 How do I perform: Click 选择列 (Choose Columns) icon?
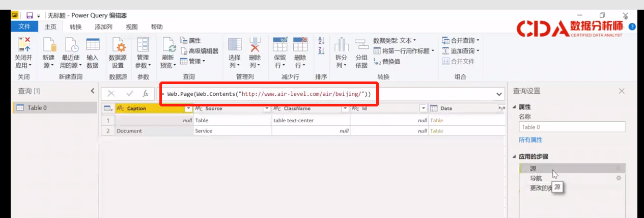(x=235, y=44)
